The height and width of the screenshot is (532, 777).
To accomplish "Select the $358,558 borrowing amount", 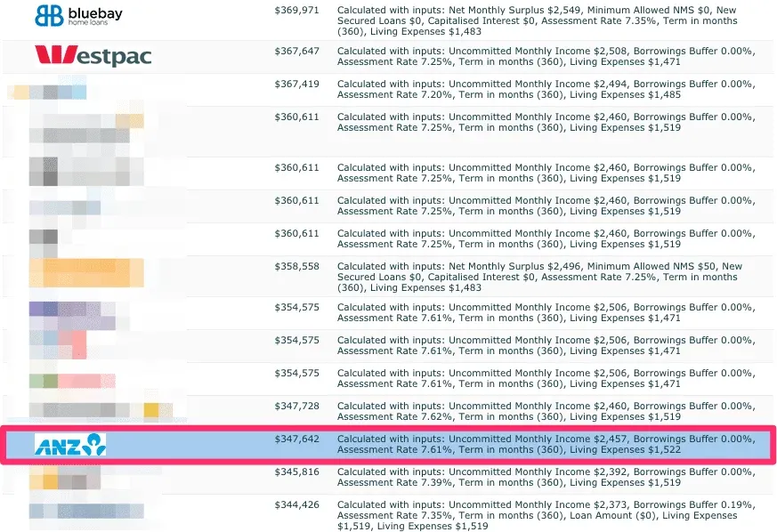I will (296, 267).
